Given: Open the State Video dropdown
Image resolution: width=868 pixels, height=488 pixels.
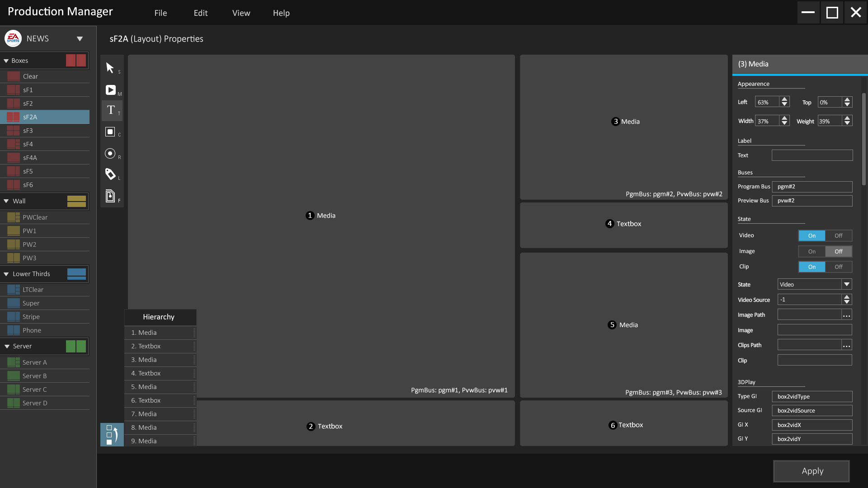Looking at the screenshot, I should pos(846,284).
